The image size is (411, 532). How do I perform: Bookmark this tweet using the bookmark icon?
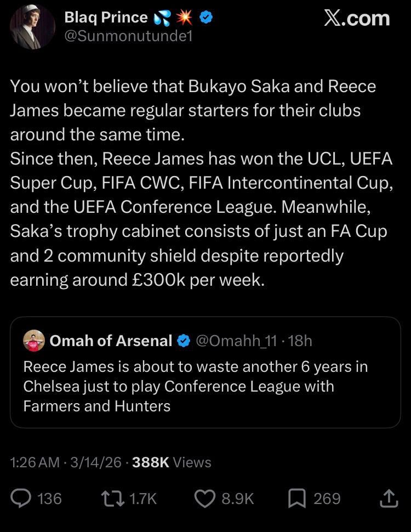[296, 498]
